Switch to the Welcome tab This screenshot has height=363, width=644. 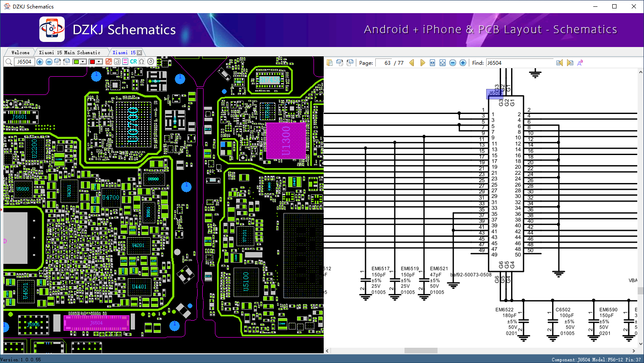point(20,53)
